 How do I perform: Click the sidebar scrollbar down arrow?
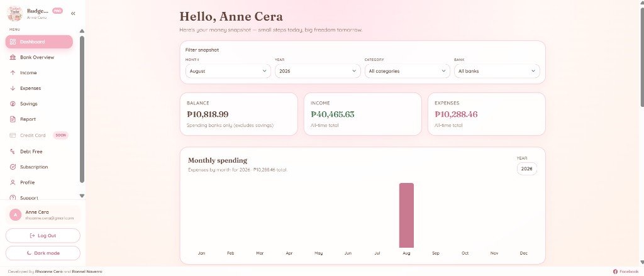(x=82, y=196)
